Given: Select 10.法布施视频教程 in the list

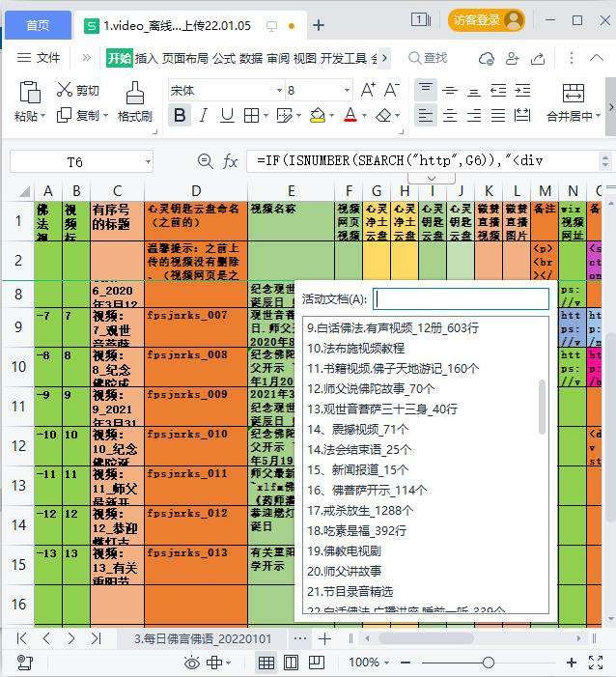Looking at the screenshot, I should point(355,348).
